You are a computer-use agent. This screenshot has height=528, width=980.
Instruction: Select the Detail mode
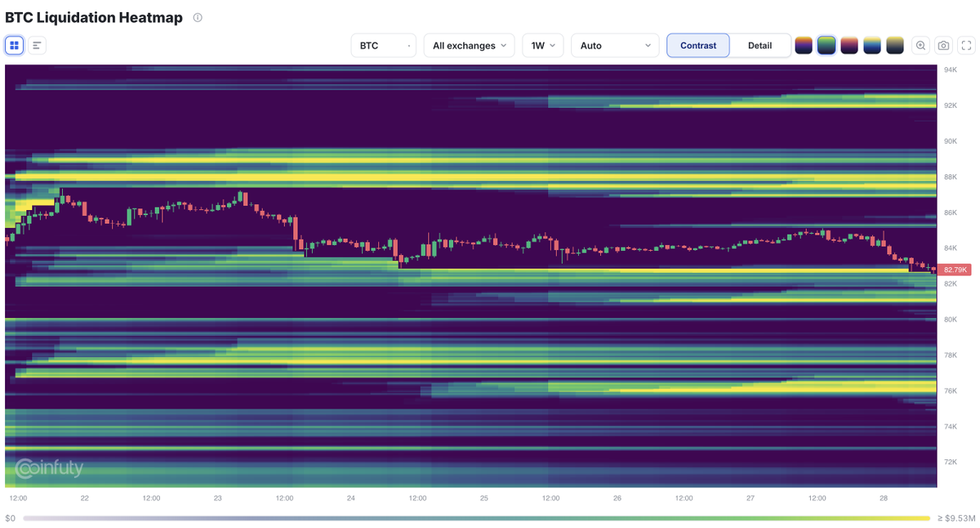[759, 46]
